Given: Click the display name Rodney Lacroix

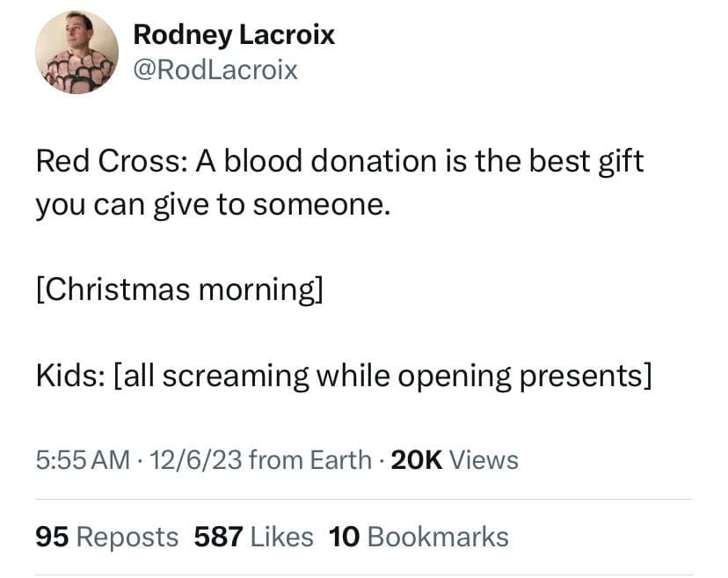Looking at the screenshot, I should 234,35.
